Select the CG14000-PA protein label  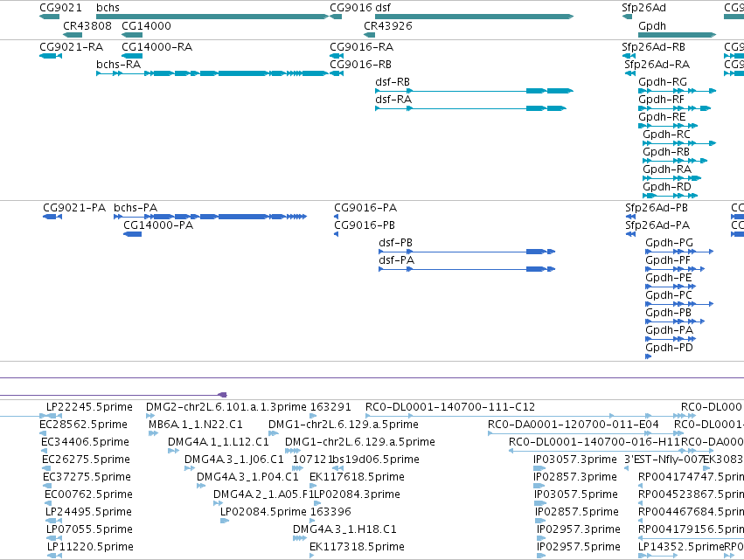click(158, 225)
